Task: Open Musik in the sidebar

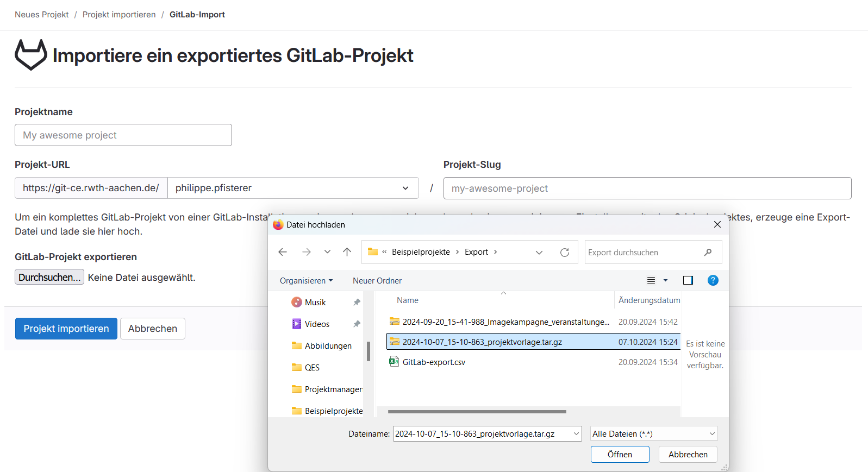Action: 315,303
